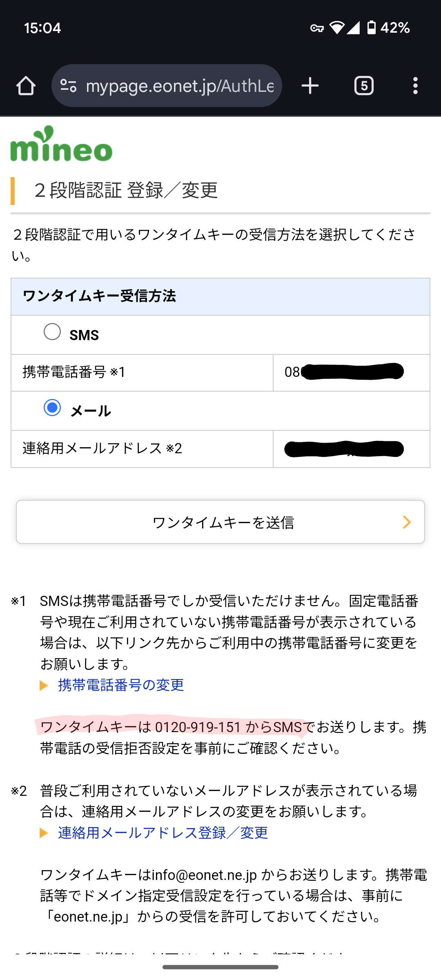Open site info icon in address bar
The image size is (441, 980).
click(68, 86)
